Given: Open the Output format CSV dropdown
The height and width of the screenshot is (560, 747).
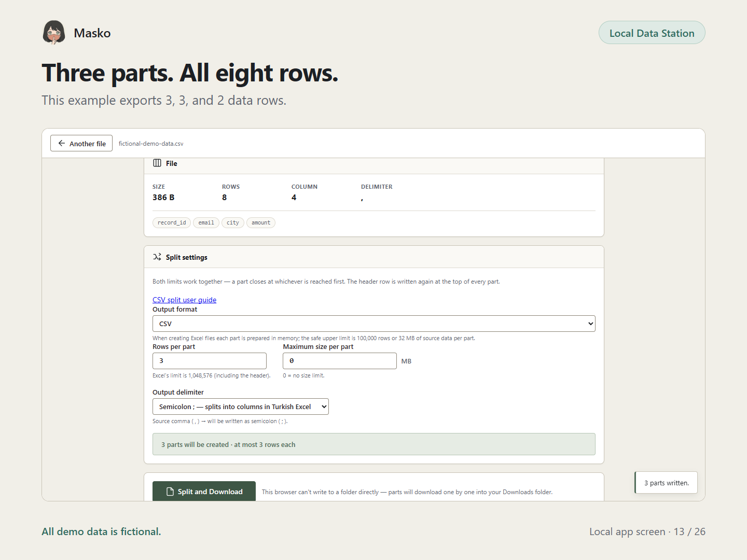Looking at the screenshot, I should point(374,324).
